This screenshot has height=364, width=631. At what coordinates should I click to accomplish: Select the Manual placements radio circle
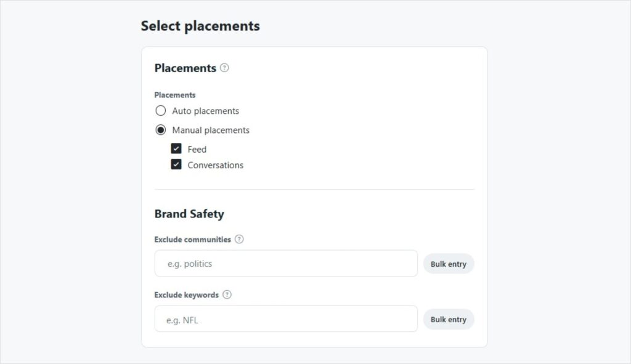(161, 130)
